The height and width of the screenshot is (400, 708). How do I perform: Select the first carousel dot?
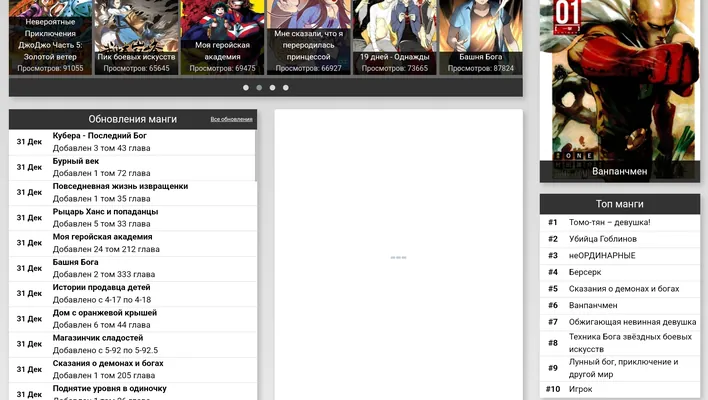point(246,88)
